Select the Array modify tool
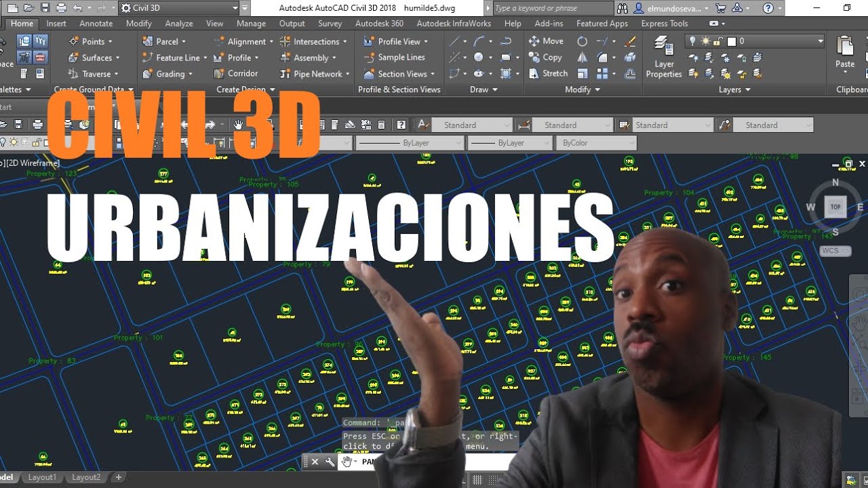The image size is (868, 488). coord(602,74)
